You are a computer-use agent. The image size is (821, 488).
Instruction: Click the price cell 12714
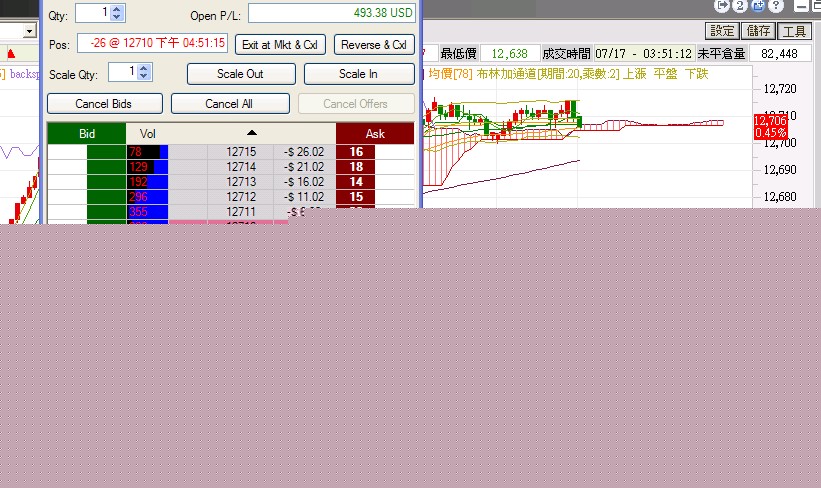click(241, 167)
